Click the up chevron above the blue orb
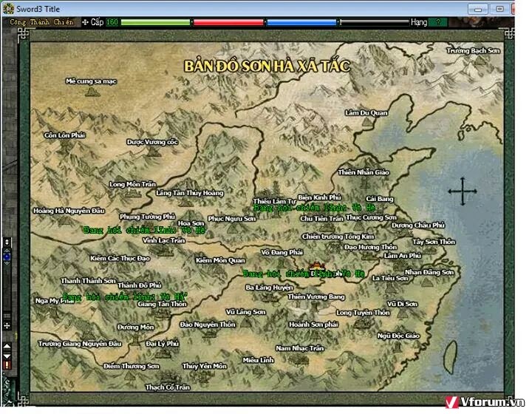Screen dimensions: 532x414 (7, 251)
